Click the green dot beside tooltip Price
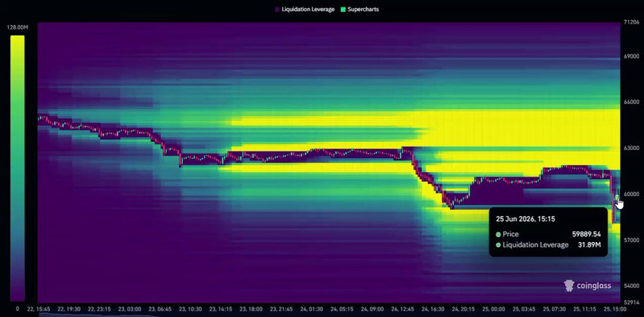 [x=498, y=235]
